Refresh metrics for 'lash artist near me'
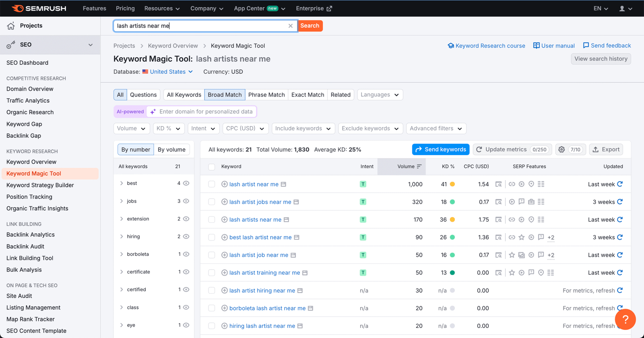Image resolution: width=644 pixels, height=338 pixels. click(x=620, y=184)
